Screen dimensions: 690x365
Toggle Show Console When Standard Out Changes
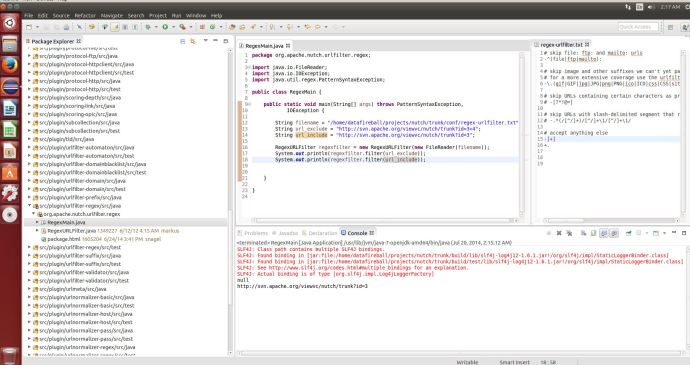[x=604, y=233]
